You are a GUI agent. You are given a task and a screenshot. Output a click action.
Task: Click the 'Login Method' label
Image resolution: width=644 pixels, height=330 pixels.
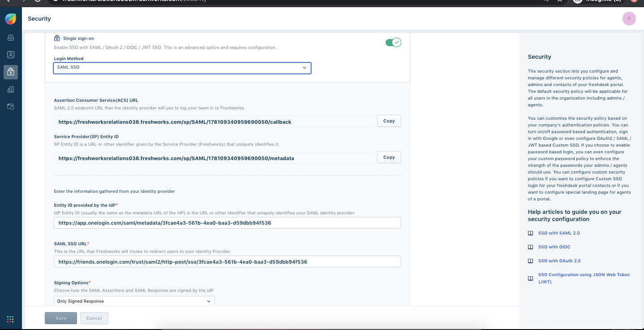pos(69,59)
